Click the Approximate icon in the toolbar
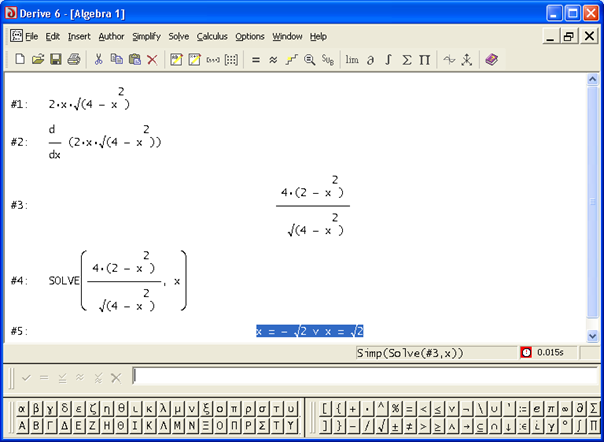This screenshot has width=605, height=443. (x=274, y=60)
